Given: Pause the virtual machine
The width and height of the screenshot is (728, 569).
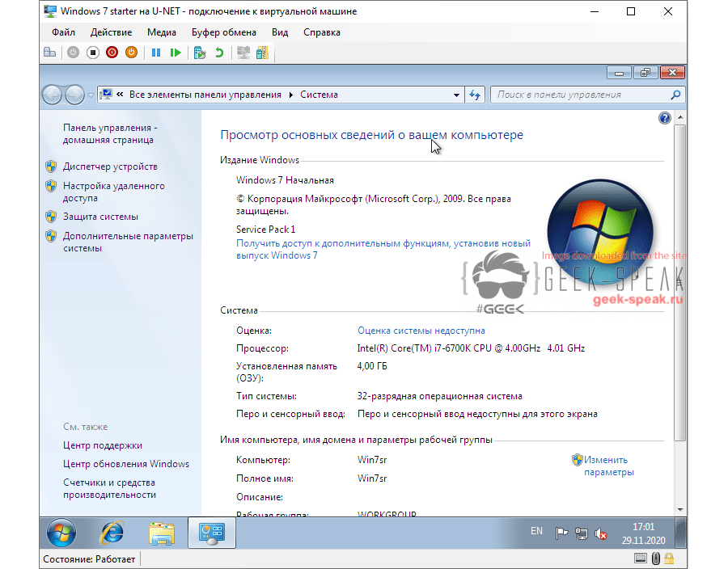Looking at the screenshot, I should [156, 53].
